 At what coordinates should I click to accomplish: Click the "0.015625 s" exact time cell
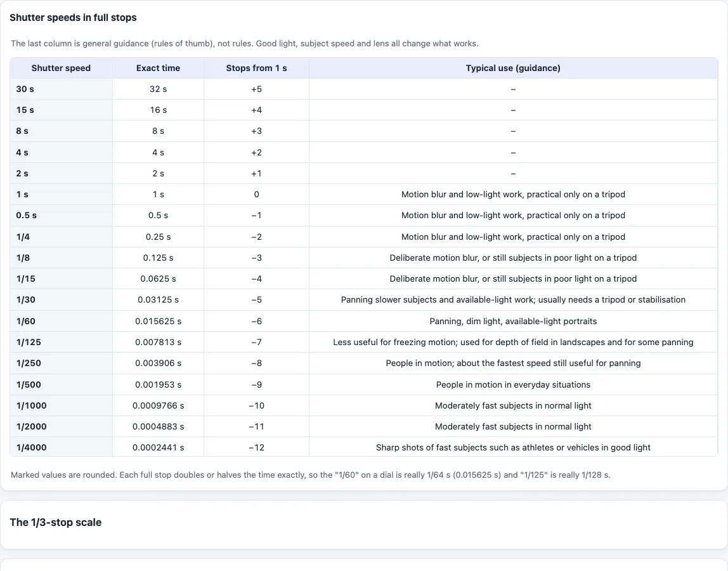point(158,321)
